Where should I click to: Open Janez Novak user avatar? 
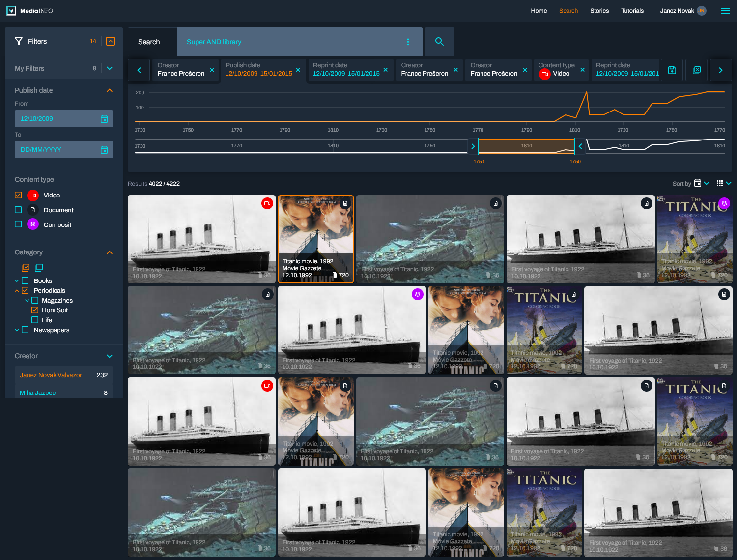click(x=702, y=11)
